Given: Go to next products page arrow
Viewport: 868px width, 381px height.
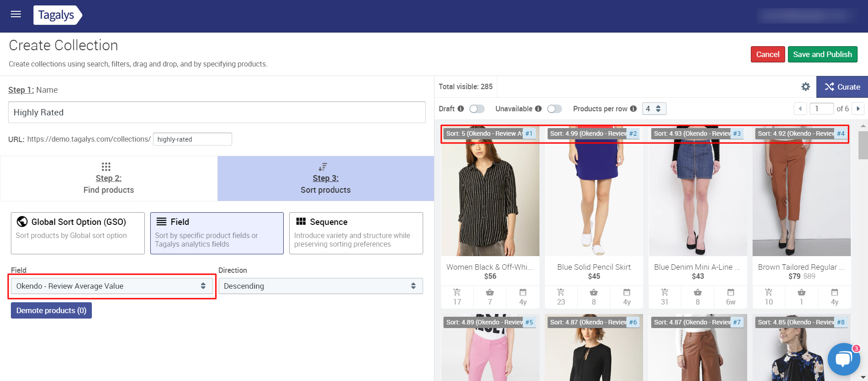Looking at the screenshot, I should (858, 109).
